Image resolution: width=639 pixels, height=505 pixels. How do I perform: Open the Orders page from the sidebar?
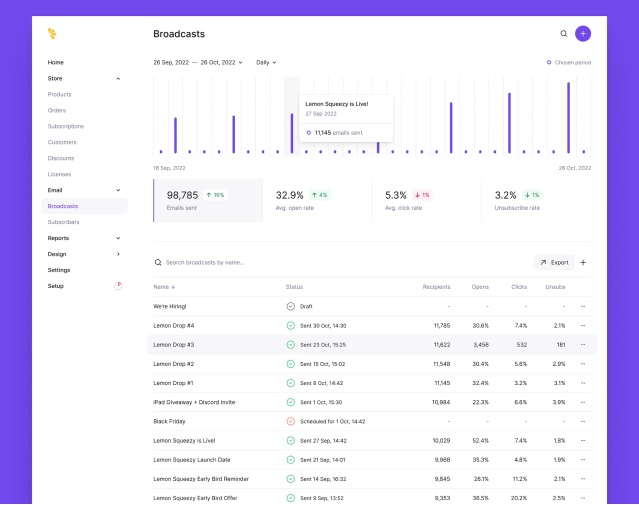pyautogui.click(x=57, y=110)
